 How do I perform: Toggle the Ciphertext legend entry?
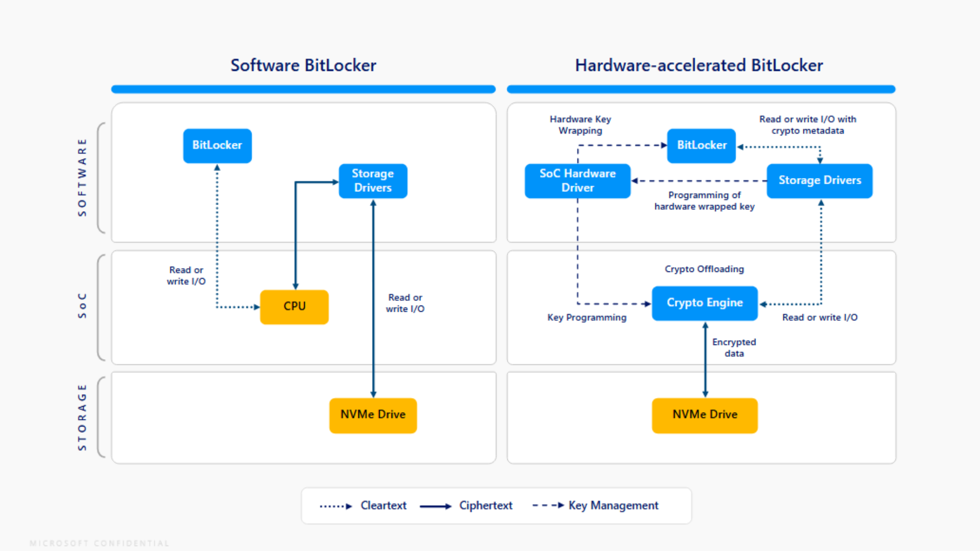point(485,506)
